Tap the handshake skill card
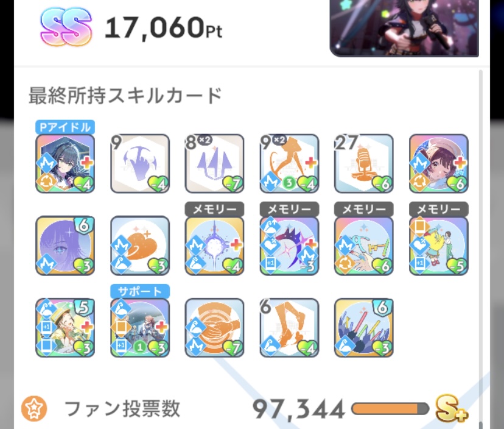 click(214, 328)
